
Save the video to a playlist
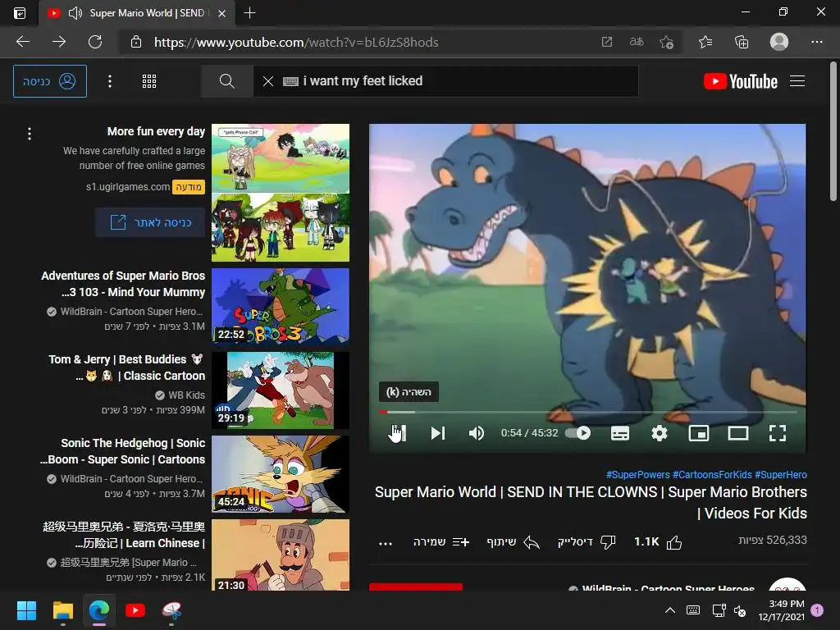[x=441, y=542]
